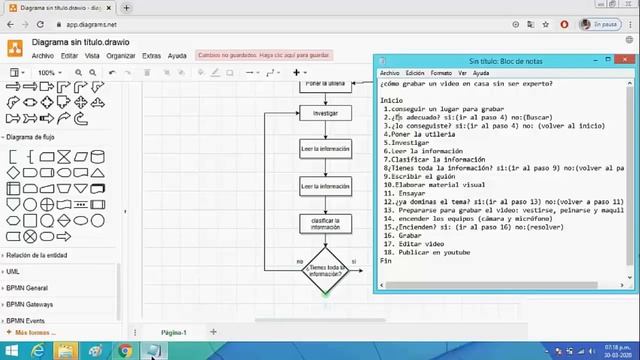Open Internet Explorer from taskbar
The height and width of the screenshot is (360, 640).
click(x=38, y=351)
